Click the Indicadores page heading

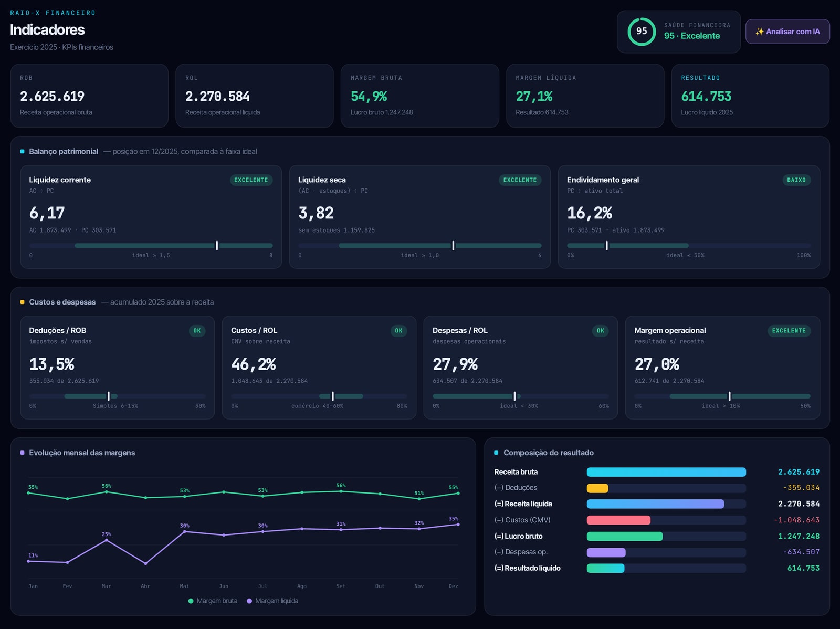(47, 29)
